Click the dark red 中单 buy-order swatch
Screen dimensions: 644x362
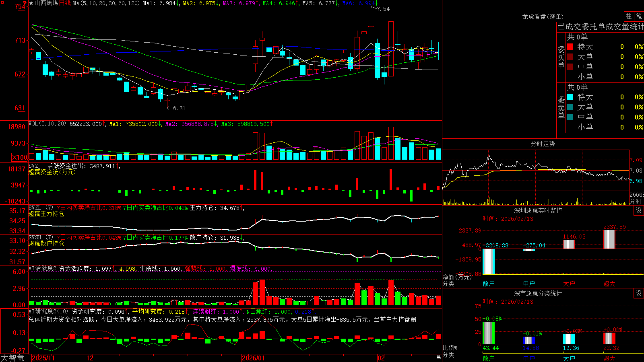(x=570, y=67)
